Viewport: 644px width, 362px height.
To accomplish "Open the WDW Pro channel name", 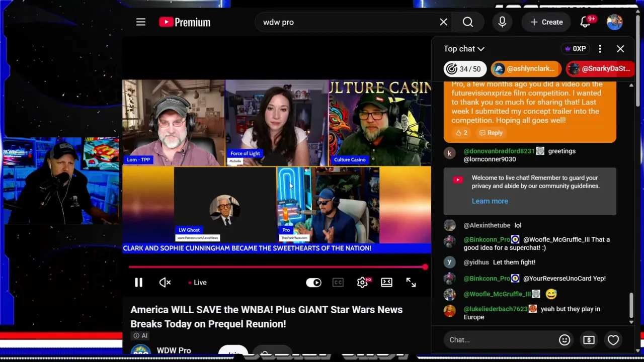I will [174, 350].
